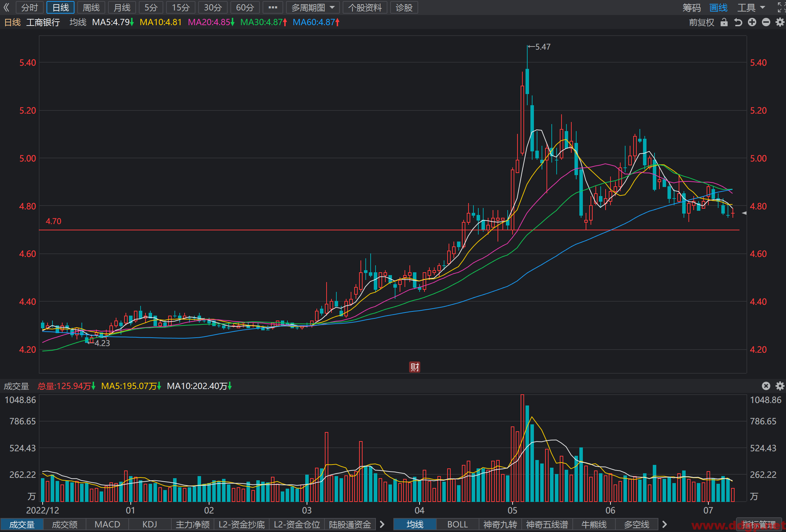786x532 pixels.
Task: Switch to BOLL main indicator tab
Action: click(x=458, y=524)
